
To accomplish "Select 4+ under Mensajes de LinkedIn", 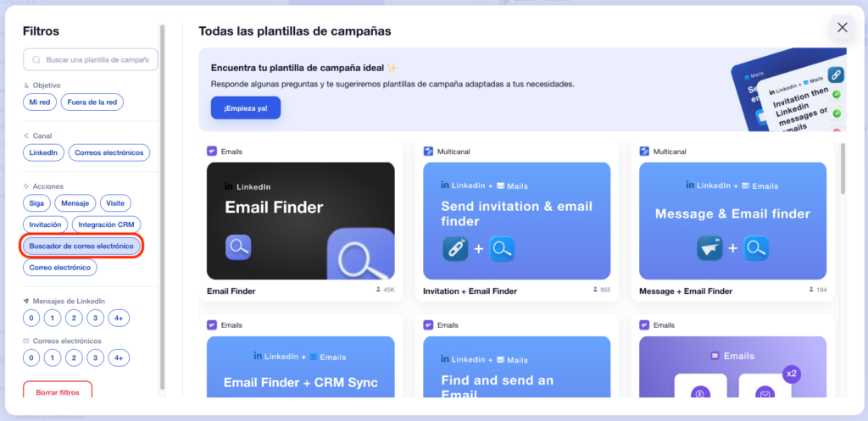I will pos(119,318).
